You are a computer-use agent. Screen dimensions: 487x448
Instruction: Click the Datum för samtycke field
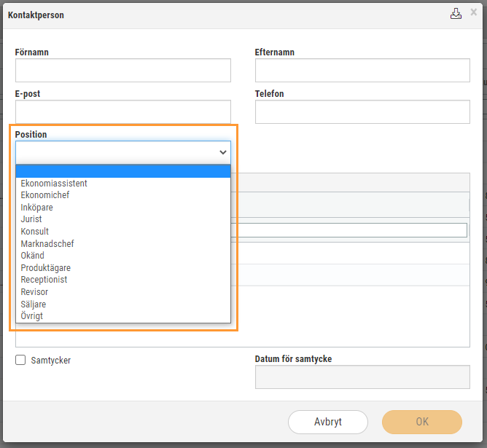362,377
